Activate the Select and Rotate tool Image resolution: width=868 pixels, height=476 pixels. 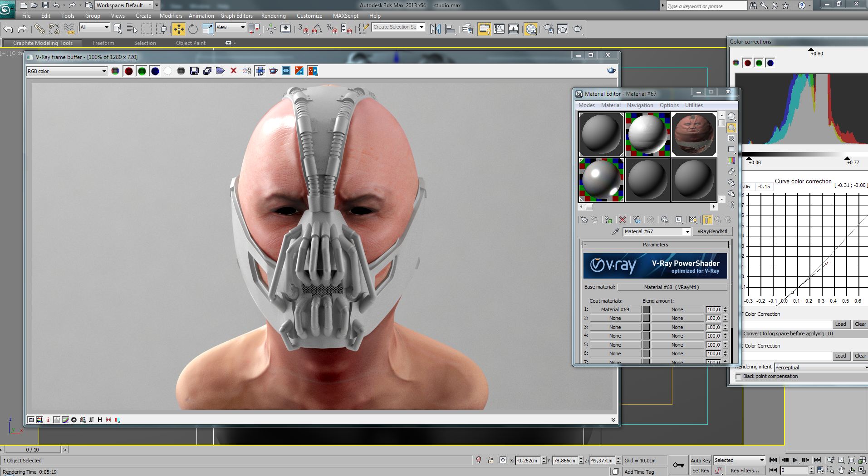point(193,29)
